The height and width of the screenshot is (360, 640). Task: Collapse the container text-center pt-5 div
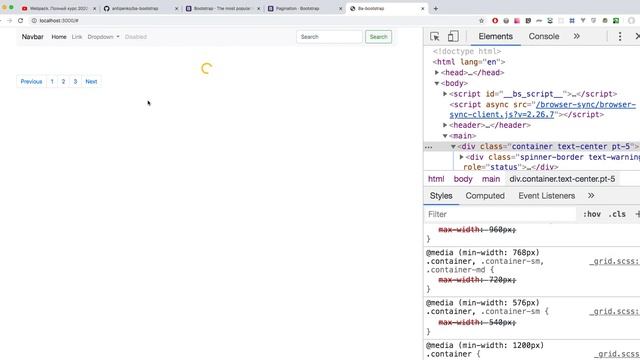pyautogui.click(x=453, y=147)
